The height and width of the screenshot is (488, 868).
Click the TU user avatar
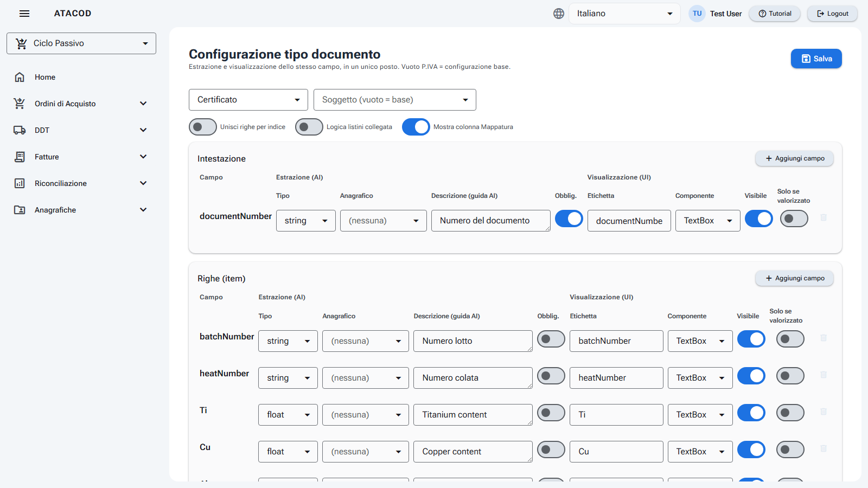pos(697,14)
